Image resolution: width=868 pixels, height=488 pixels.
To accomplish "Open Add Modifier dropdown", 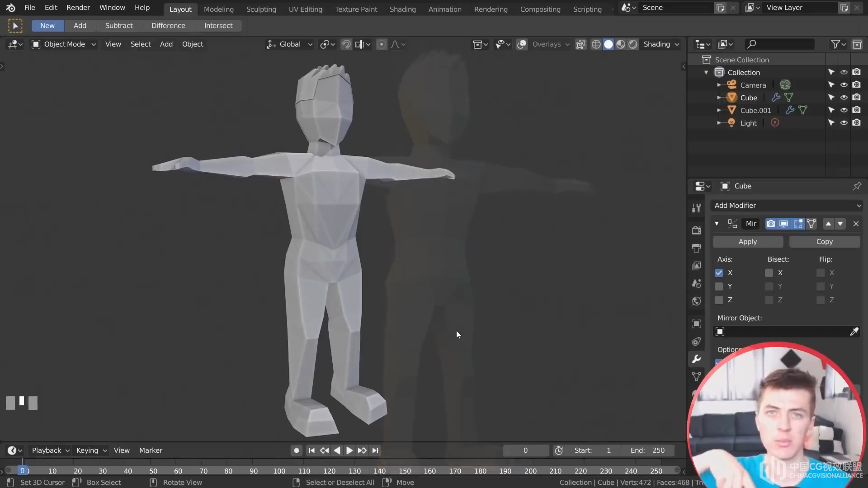I will 787,206.
